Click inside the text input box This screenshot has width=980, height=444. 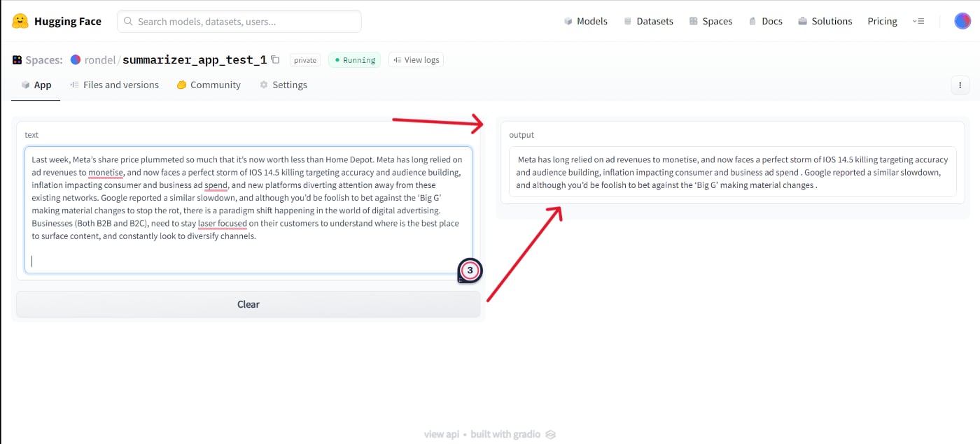(x=248, y=210)
